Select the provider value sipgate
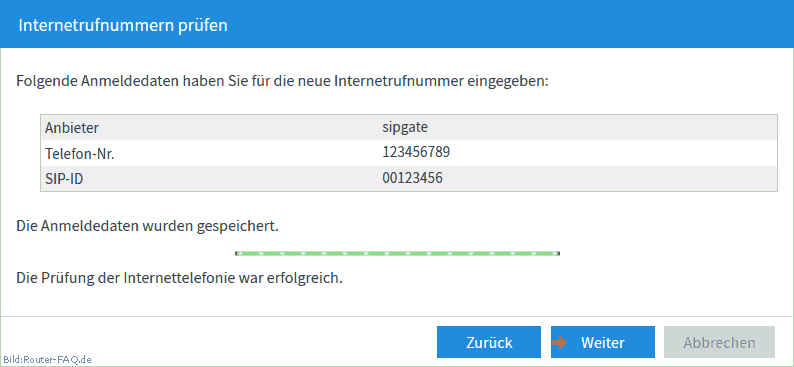Screen dimensions: 794x367 coord(405,127)
